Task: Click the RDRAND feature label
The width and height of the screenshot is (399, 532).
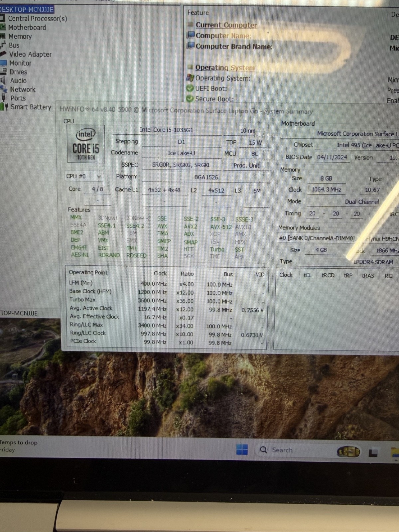Action: point(109,255)
